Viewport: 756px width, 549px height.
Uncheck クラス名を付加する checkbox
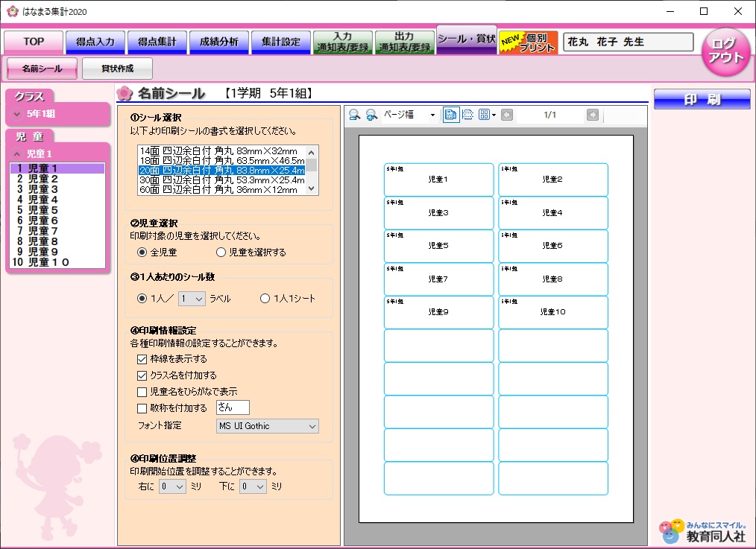pos(142,375)
